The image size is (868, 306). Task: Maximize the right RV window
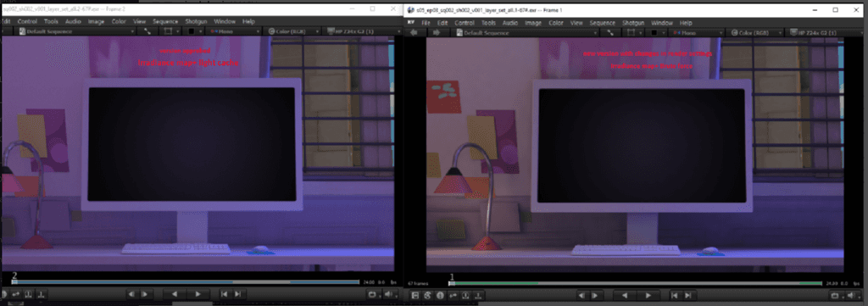(x=835, y=10)
